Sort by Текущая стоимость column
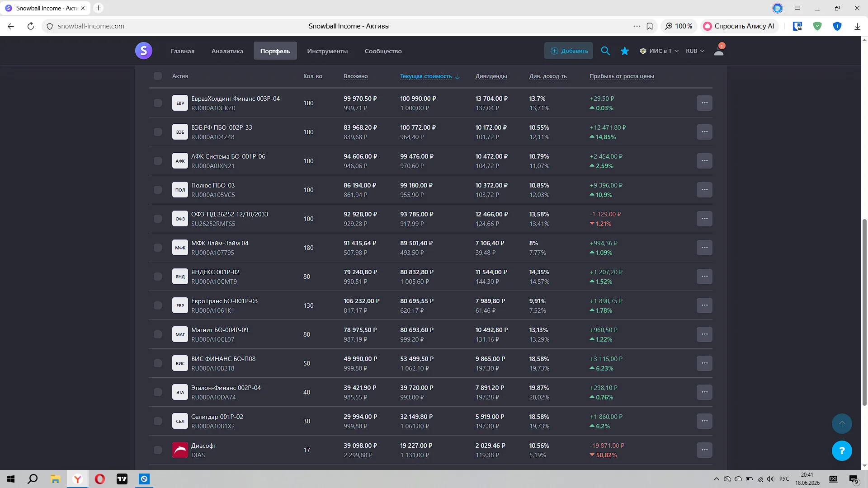The image size is (868, 488). click(x=426, y=76)
